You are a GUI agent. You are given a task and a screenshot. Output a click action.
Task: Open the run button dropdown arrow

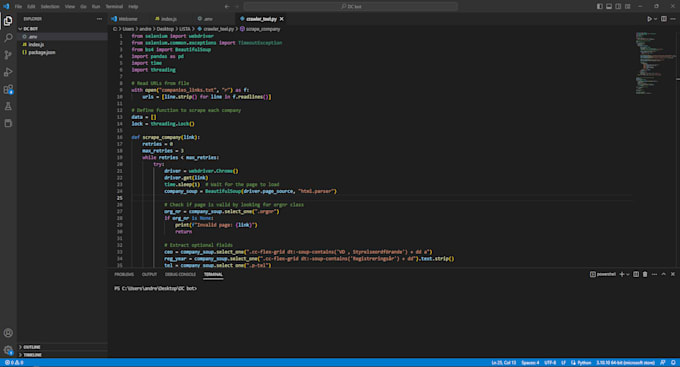coord(655,19)
